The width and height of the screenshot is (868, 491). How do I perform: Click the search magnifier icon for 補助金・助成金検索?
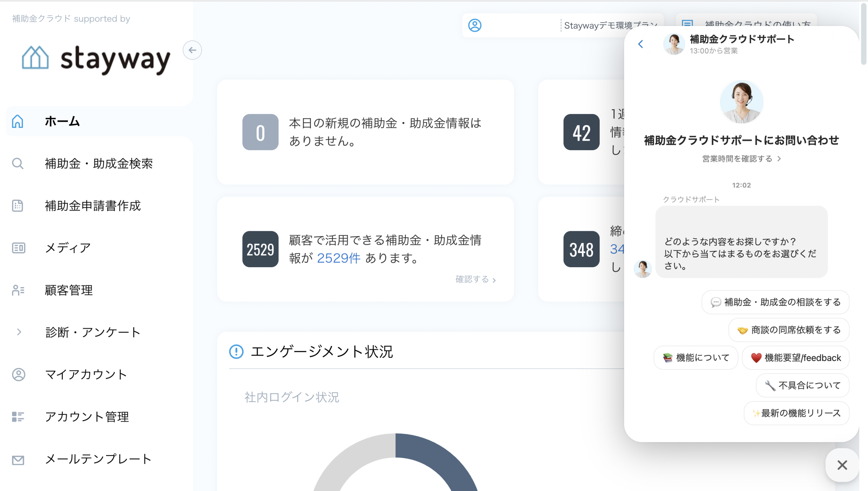[x=18, y=163]
